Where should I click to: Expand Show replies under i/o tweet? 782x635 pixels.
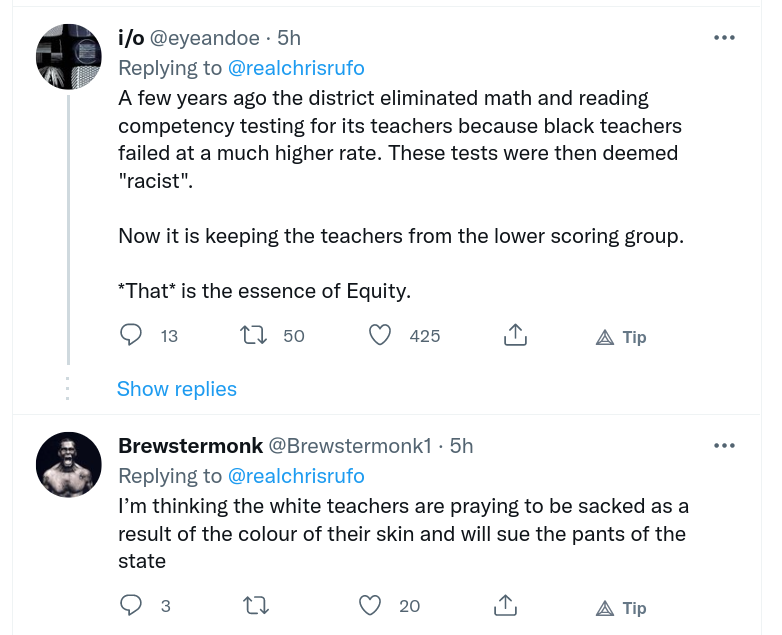[x=177, y=389]
